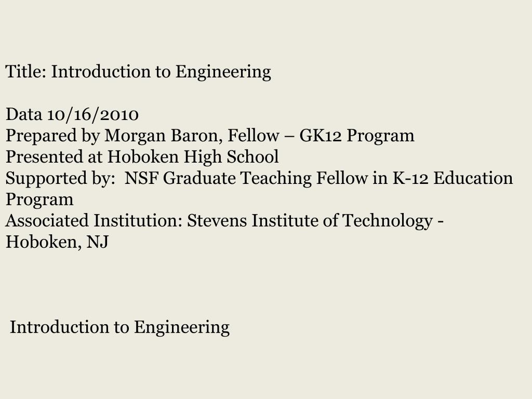This screenshot has width=532, height=399.
Task: Select "NSF" in the Supported by line
Action: pos(141,178)
